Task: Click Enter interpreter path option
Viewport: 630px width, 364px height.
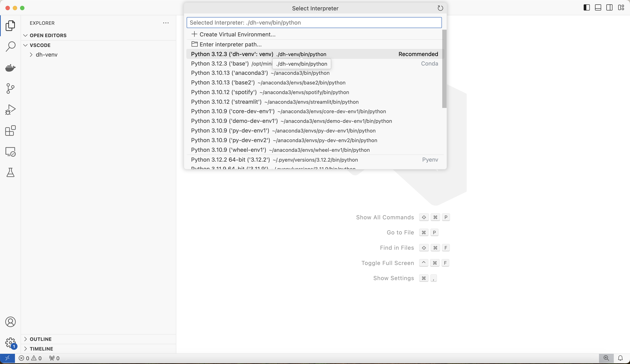Action: coord(230,44)
